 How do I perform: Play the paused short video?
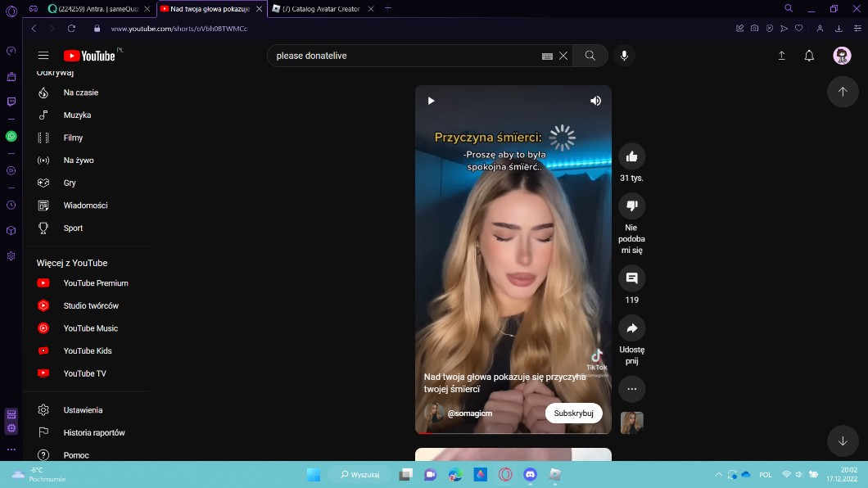click(431, 101)
